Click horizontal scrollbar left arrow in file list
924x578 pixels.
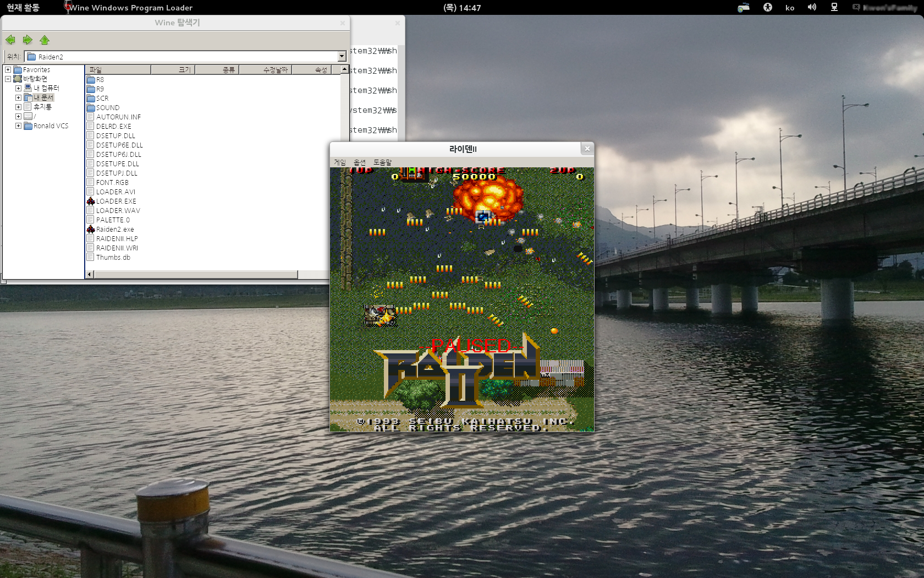pos(90,274)
